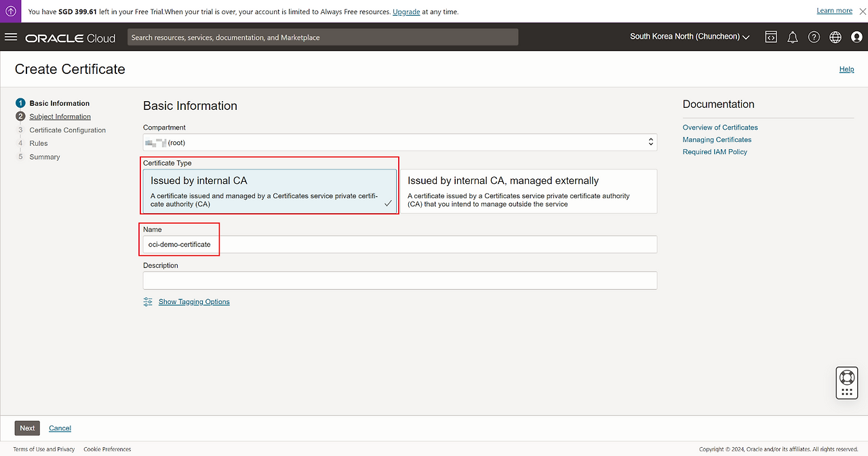
Task: Click into the Description field
Action: point(399,280)
